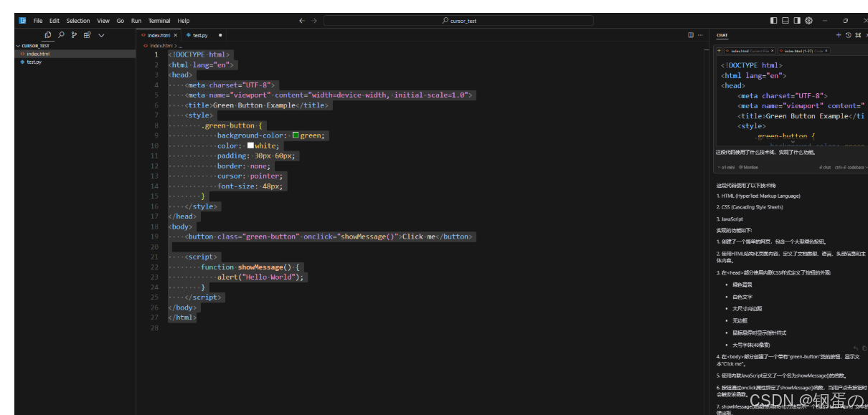Click the chat submit button
This screenshot has width=868, height=415.
pyautogui.click(x=825, y=167)
